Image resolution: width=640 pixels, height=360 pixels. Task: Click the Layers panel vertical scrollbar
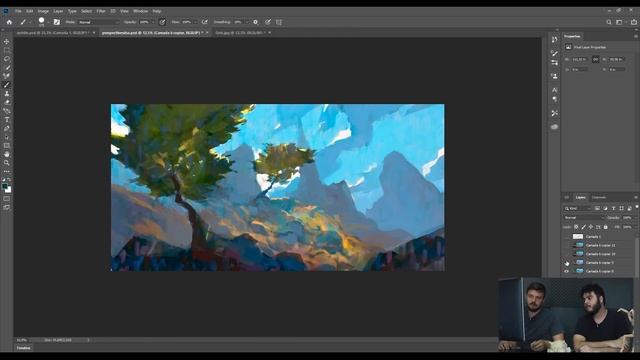pyautogui.click(x=637, y=255)
